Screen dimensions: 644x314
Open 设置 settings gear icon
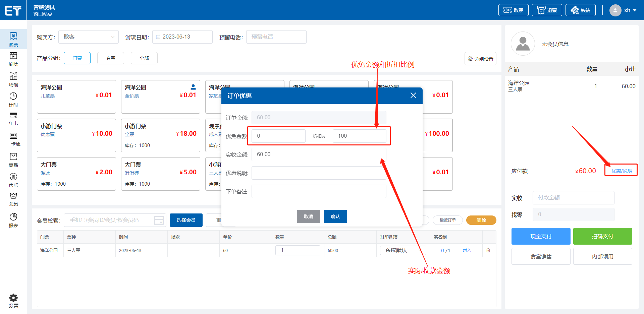(13, 301)
